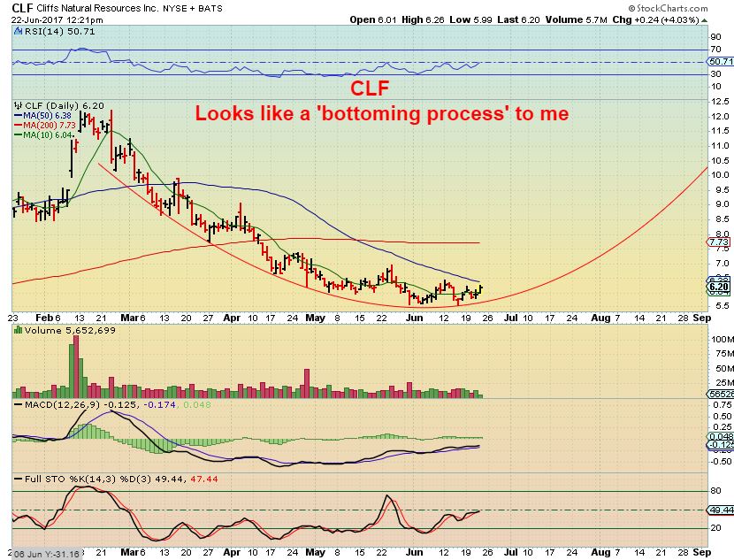734x560 pixels.
Task: Click the Volume 5.7M header value
Action: [x=576, y=20]
